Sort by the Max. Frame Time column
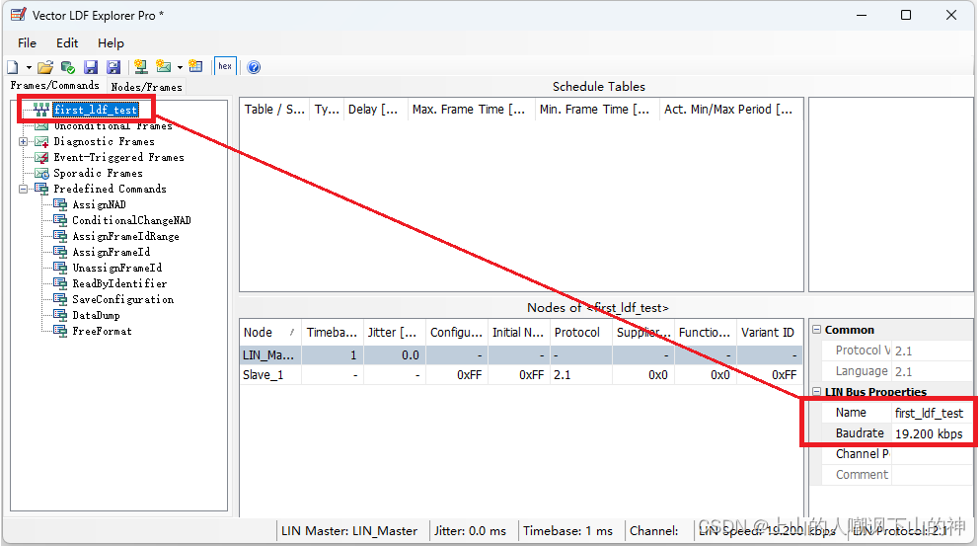 coord(472,110)
